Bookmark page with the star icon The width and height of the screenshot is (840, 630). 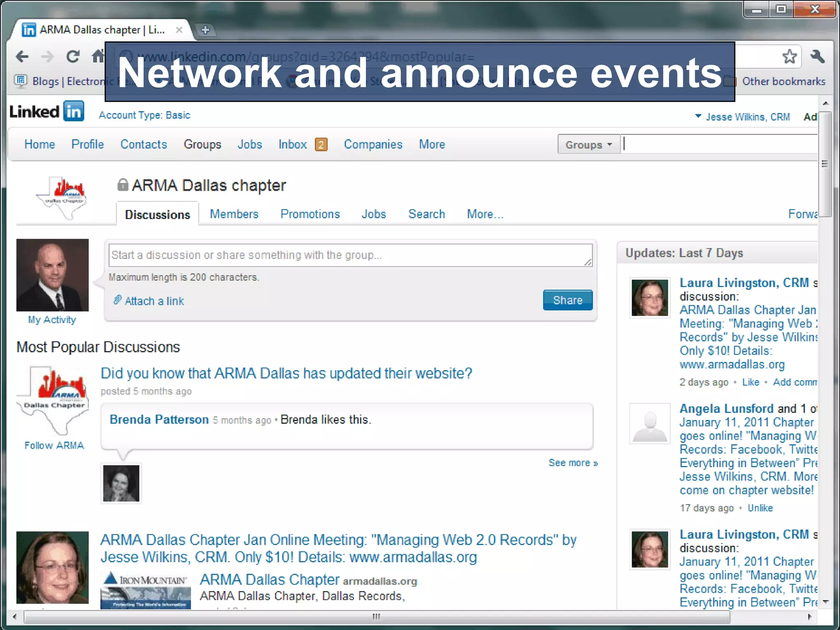[x=789, y=56]
